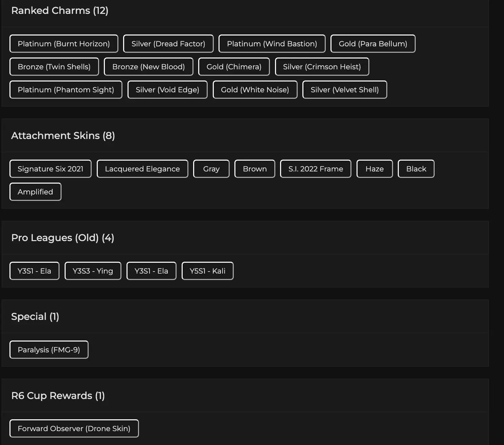
Task: Choose the S.I. 2022 Frame skin
Action: 316,169
